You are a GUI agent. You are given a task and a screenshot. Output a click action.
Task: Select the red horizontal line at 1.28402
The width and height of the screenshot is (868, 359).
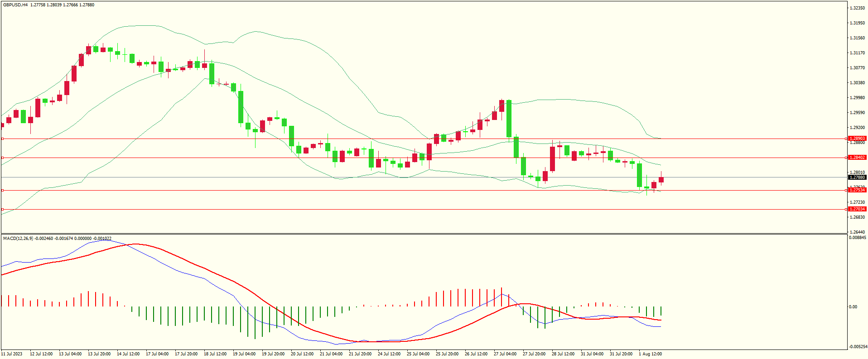tap(424, 158)
